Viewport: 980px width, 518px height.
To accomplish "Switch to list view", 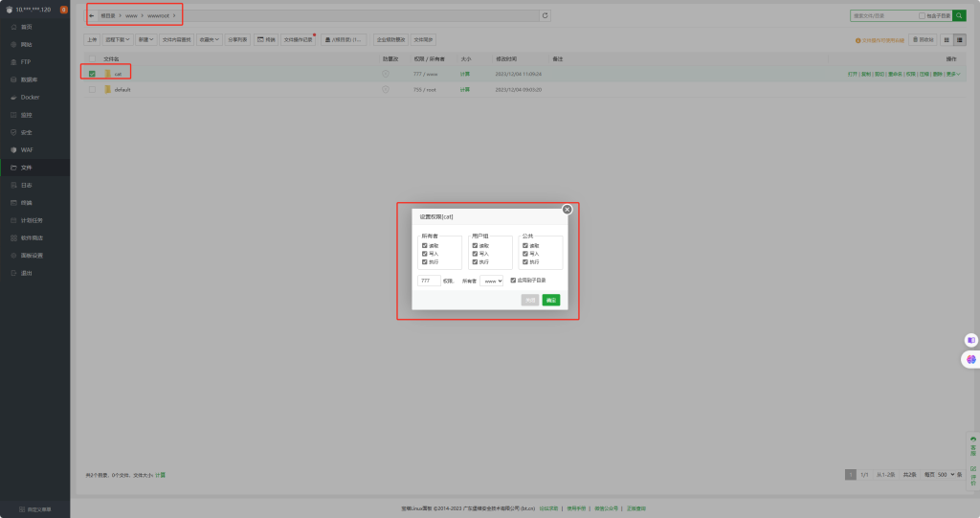I will 959,39.
